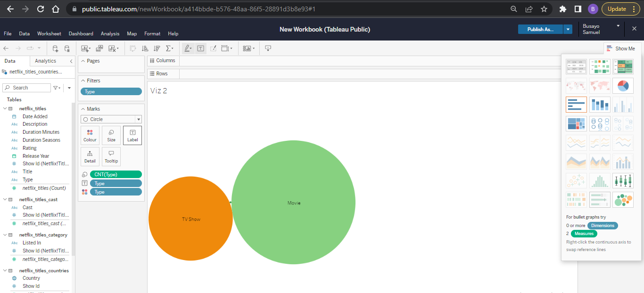Select the horizontal bars chart in Show Me
Viewport: 644px width, 293px height.
576,105
